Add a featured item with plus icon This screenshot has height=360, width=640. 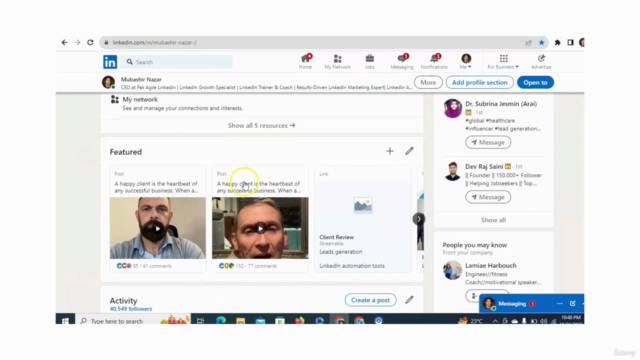tap(390, 151)
